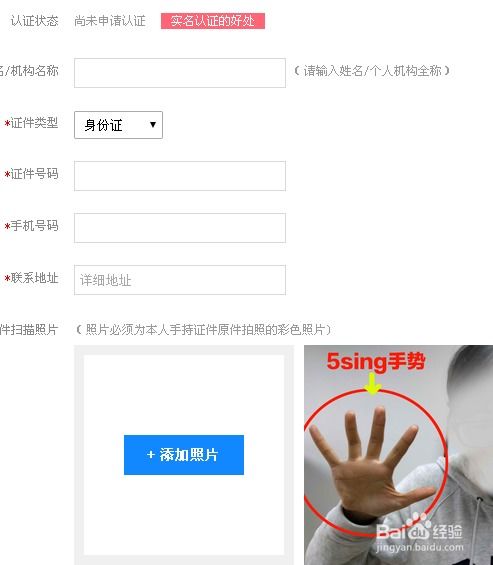Viewport: 493px width, 565px height.
Task: Click the 姓名/机构名称 input field
Action: 180,73
